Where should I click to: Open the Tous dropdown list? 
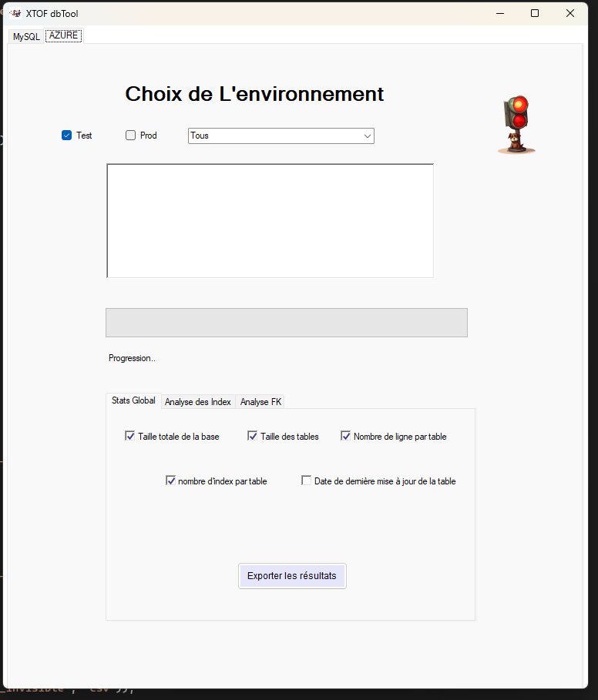click(281, 136)
